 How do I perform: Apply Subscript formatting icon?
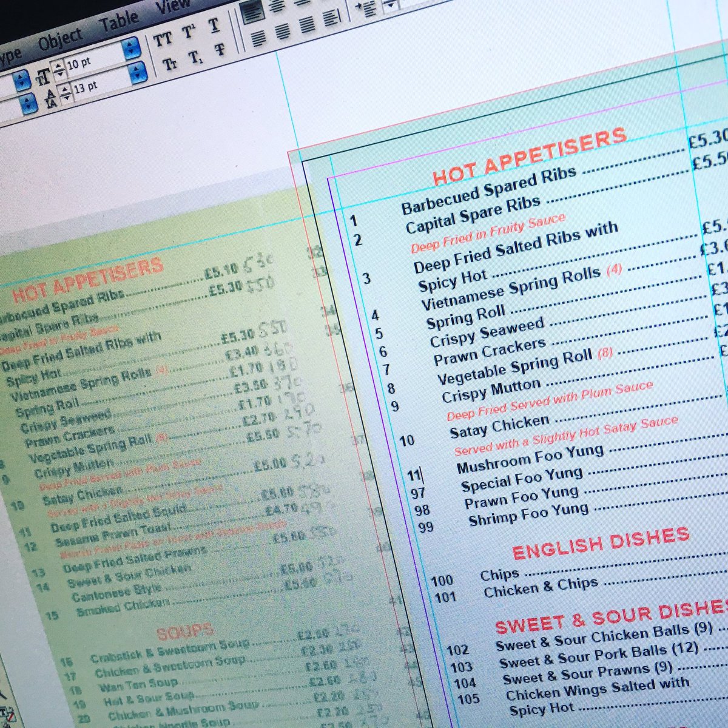pyautogui.click(x=195, y=57)
